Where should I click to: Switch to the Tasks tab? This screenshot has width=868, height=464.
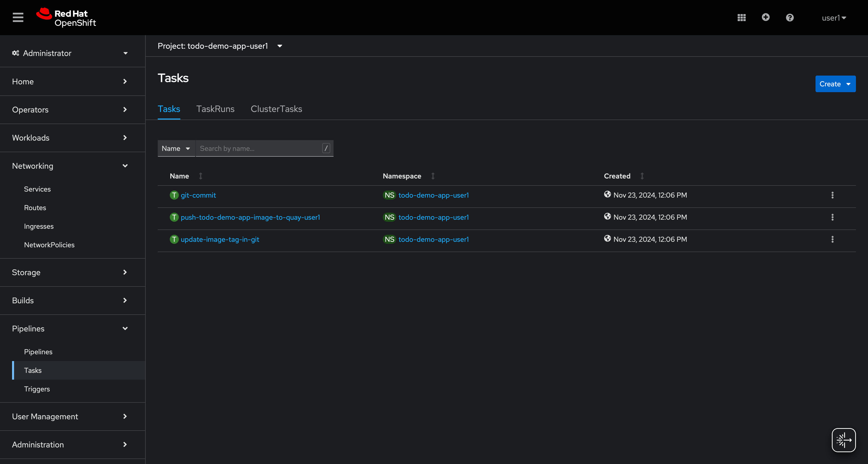click(x=169, y=109)
